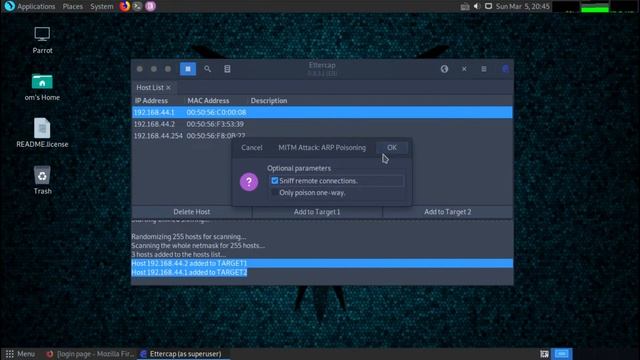Click log line 'added to TARGET2'
This screenshot has width=640, height=360.
(x=189, y=272)
